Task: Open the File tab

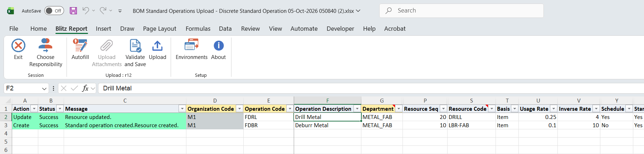Action: coord(14,29)
